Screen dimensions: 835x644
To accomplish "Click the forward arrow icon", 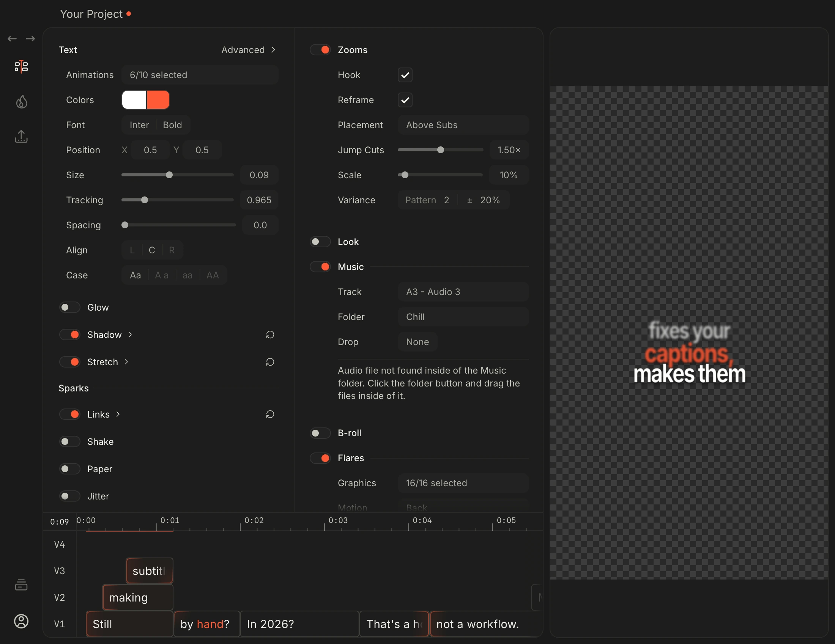I will coord(30,39).
